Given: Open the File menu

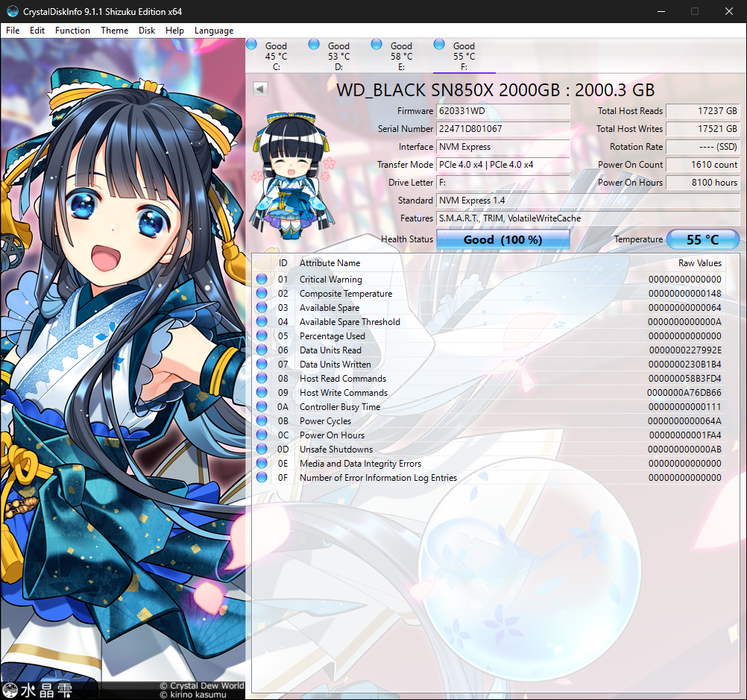Looking at the screenshot, I should (x=13, y=31).
